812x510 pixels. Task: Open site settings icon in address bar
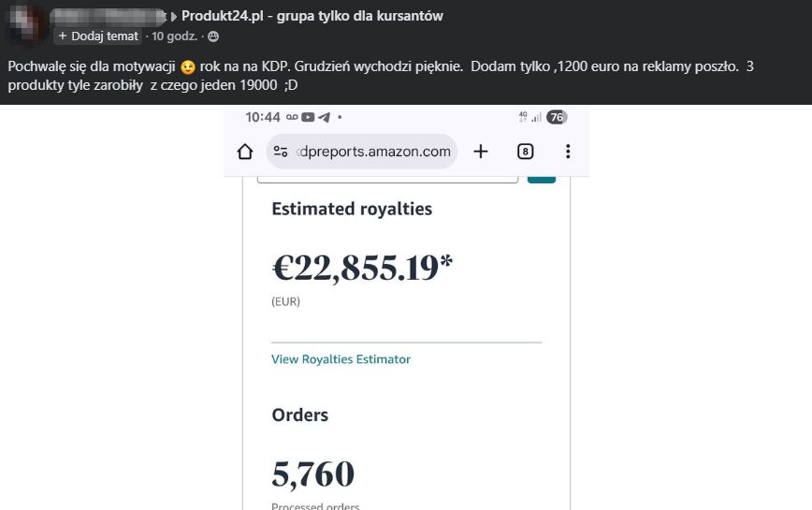[x=280, y=152]
